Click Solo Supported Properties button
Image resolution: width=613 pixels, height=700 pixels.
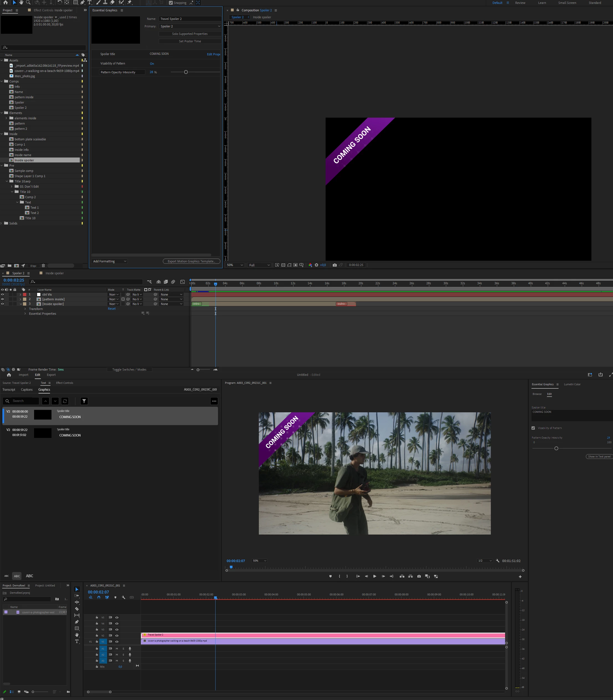pyautogui.click(x=190, y=34)
